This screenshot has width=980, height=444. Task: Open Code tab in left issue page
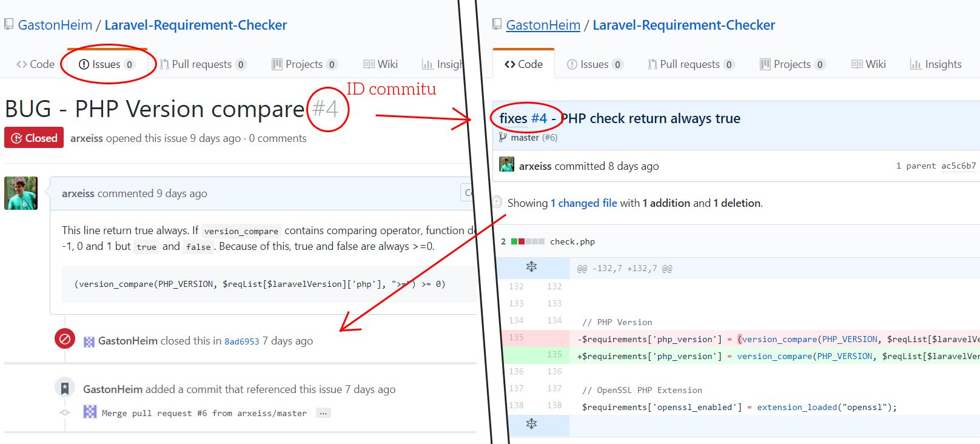[x=36, y=64]
